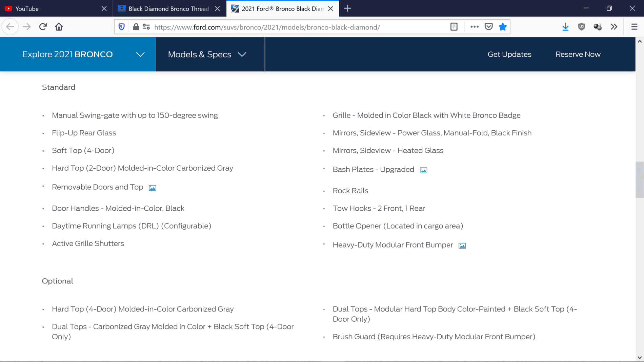Click 'Heavy-Duty Modular Front Bumper' text
This screenshot has height=362, width=644.
(x=393, y=245)
